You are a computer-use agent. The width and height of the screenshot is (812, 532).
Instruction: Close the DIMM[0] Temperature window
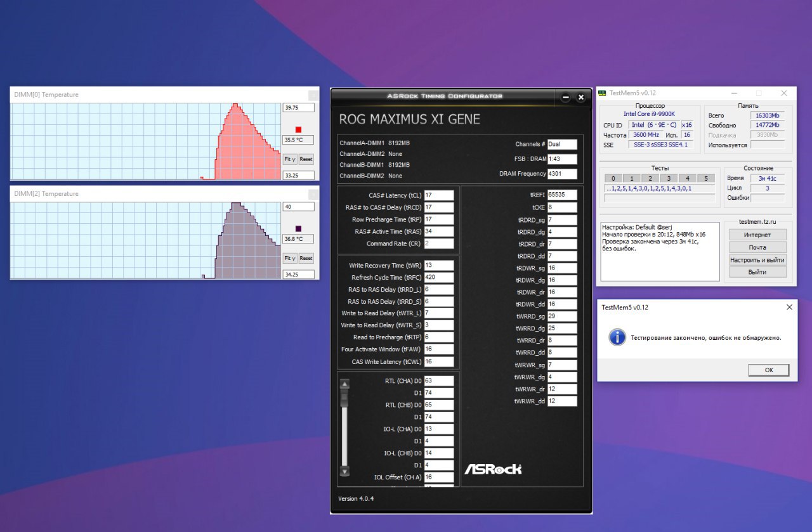(x=313, y=95)
